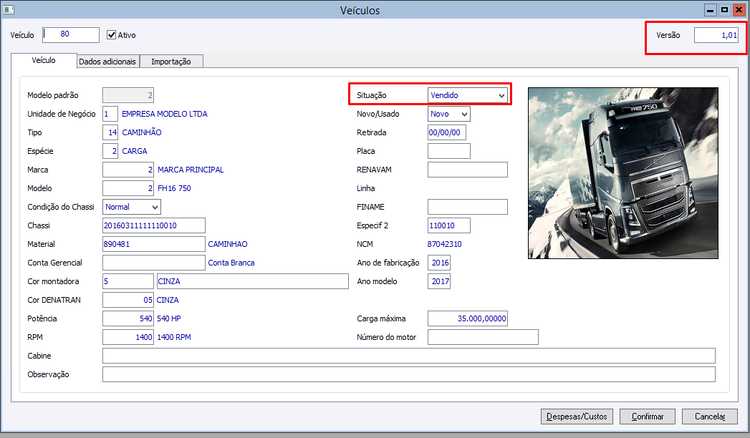Open the Novo/Usado dropdown
This screenshot has width=750, height=438.
[449, 114]
